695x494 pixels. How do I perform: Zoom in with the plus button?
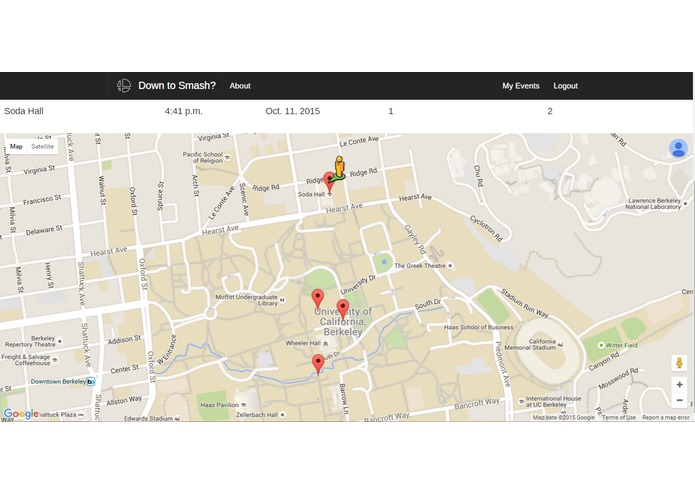point(679,385)
